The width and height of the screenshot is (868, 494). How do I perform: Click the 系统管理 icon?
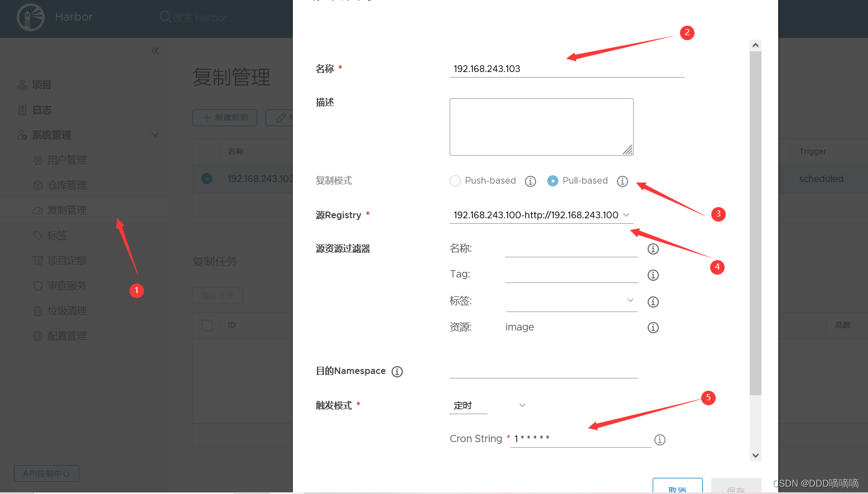[22, 135]
